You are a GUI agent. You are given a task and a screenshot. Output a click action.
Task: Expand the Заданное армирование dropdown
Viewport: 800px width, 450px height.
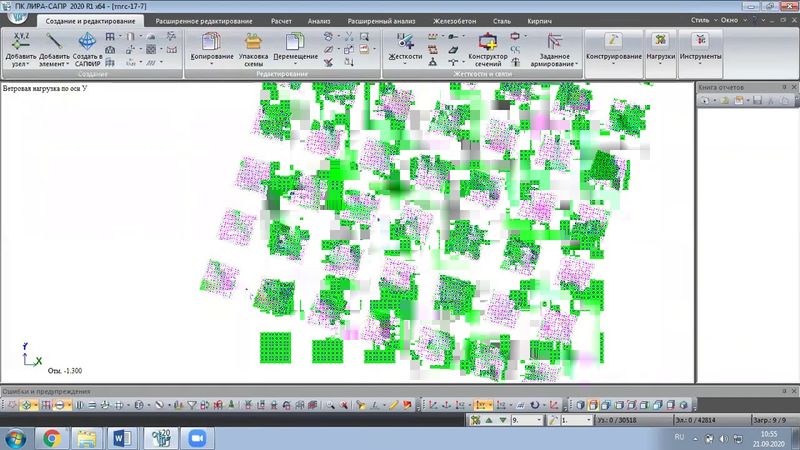(x=554, y=65)
